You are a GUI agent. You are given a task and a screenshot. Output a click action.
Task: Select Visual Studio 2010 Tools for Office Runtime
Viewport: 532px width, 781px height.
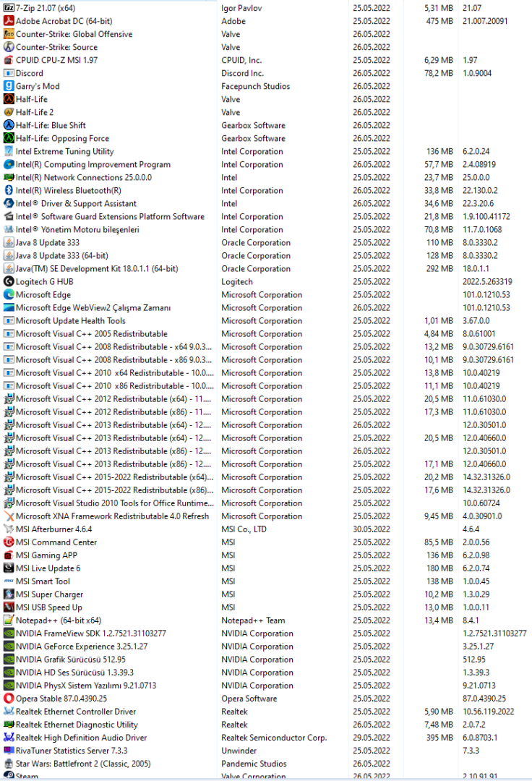115,503
